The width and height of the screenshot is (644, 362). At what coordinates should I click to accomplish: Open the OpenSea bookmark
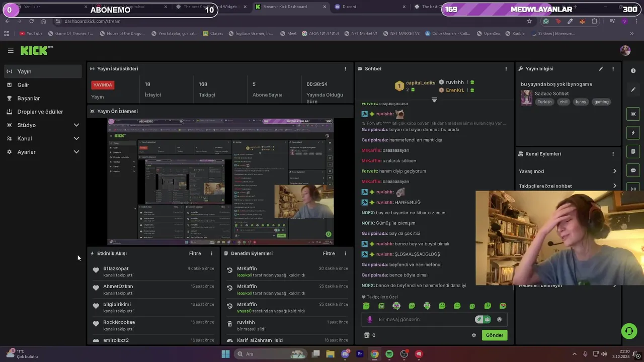click(x=488, y=34)
